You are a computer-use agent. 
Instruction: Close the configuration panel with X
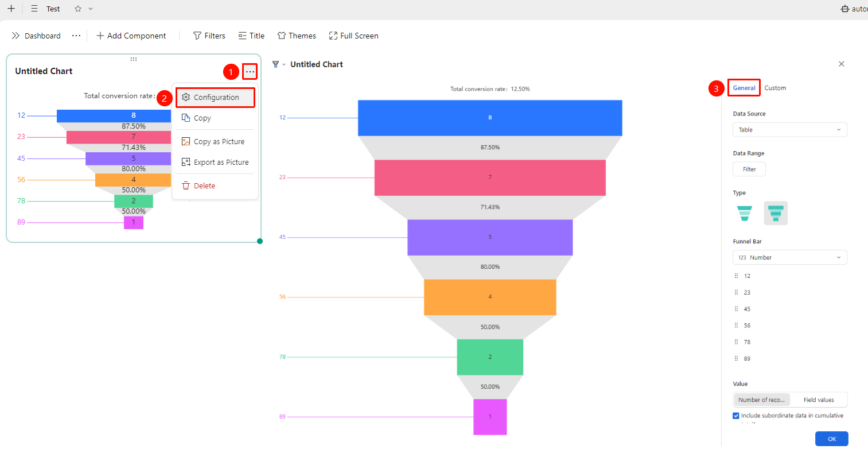click(x=842, y=64)
